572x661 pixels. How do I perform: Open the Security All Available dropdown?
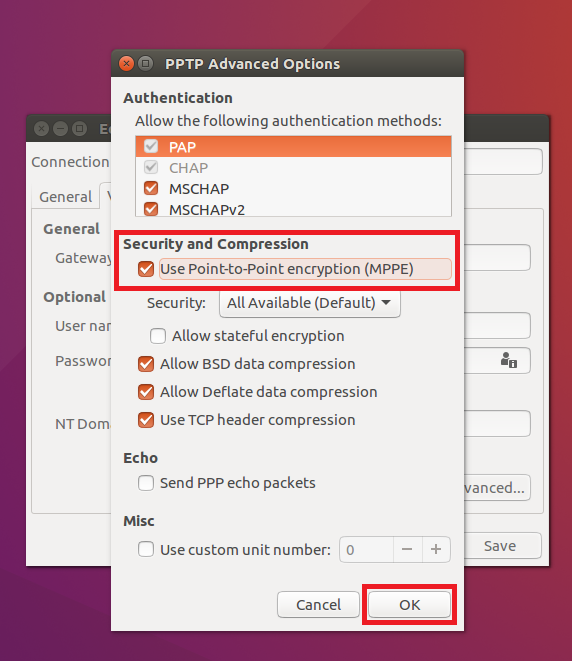[309, 303]
